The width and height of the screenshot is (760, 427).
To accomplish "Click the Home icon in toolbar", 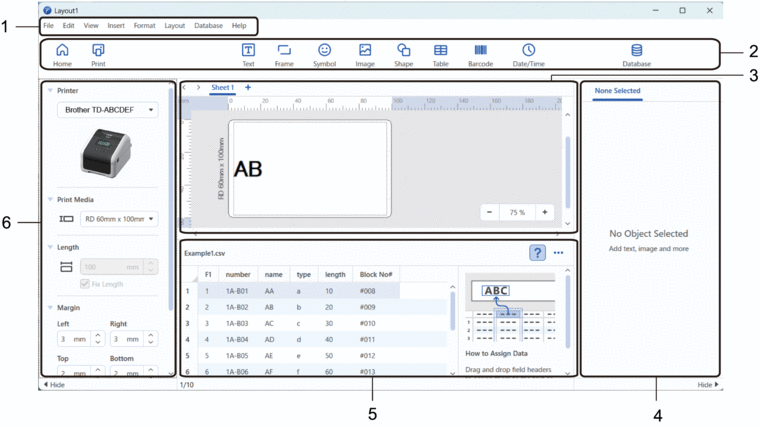I will [x=62, y=54].
